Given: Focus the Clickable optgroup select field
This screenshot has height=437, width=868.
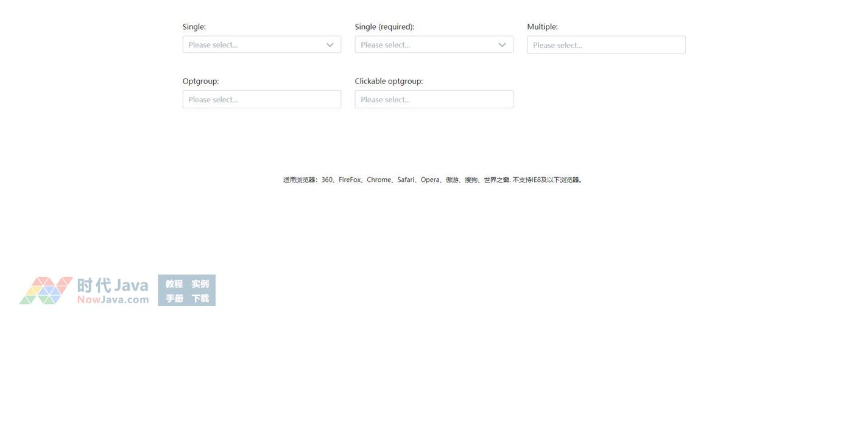Looking at the screenshot, I should pos(434,99).
